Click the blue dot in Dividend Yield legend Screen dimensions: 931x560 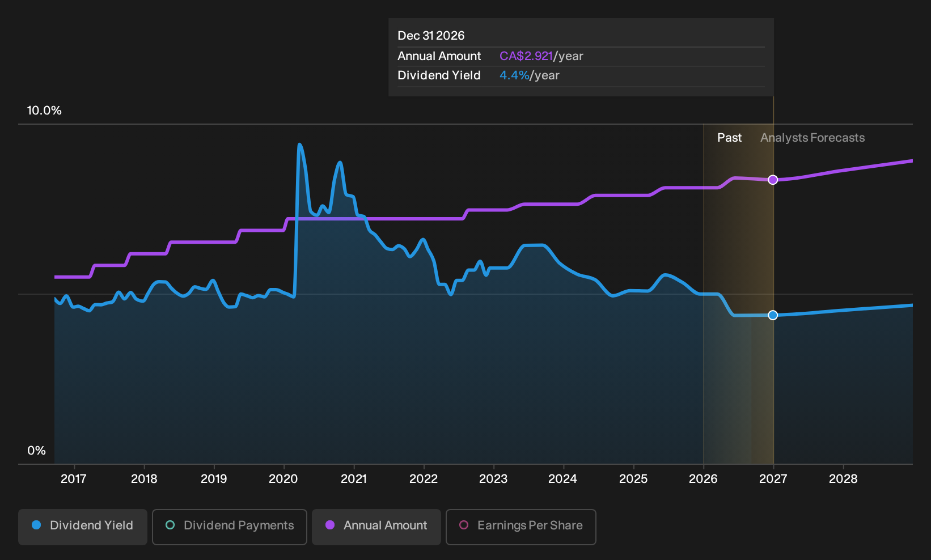click(36, 525)
